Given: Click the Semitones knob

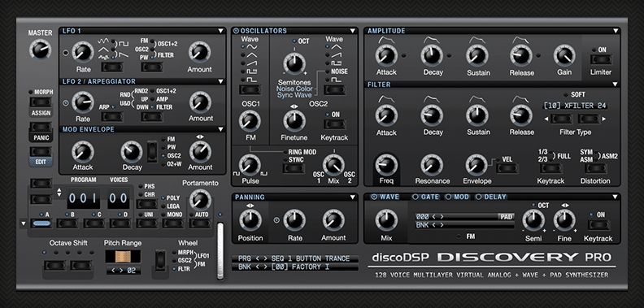Looking at the screenshot, I should click(294, 63).
